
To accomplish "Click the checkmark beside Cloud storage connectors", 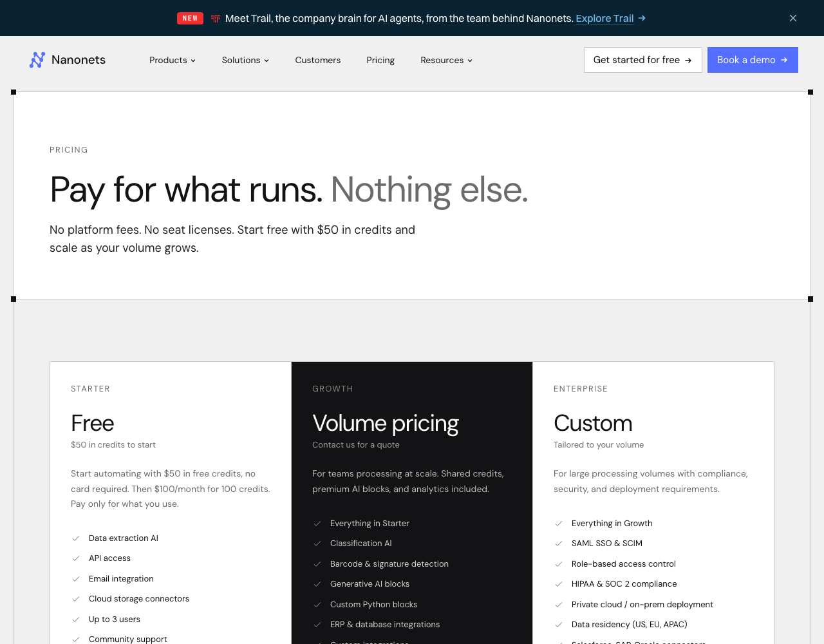I will (76, 599).
